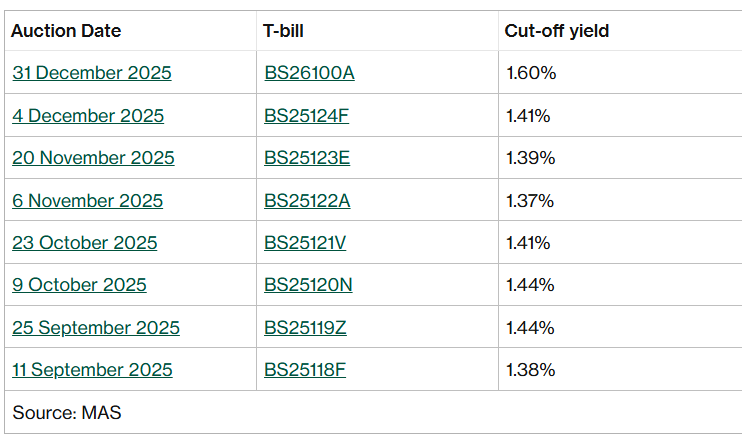The height and width of the screenshot is (445, 742).
Task: Click the BS25124F T-bill link
Action: click(x=306, y=116)
